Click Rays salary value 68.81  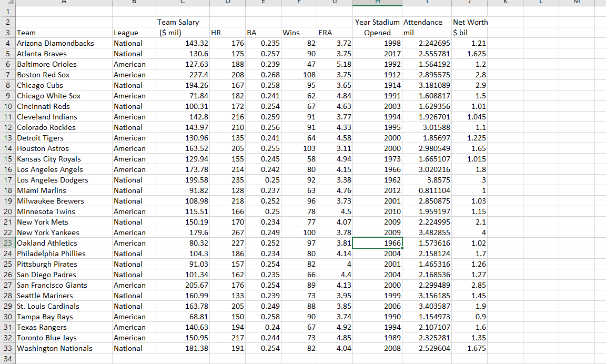click(183, 317)
